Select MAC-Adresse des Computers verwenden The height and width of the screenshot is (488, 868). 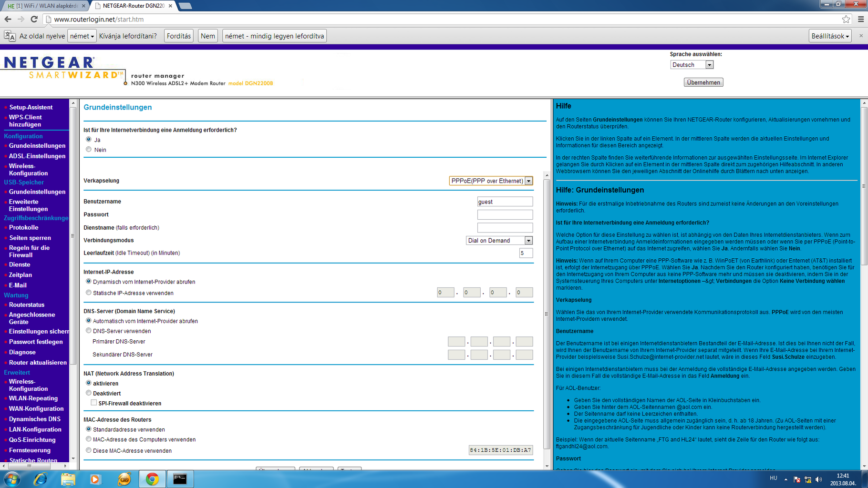[x=89, y=439]
